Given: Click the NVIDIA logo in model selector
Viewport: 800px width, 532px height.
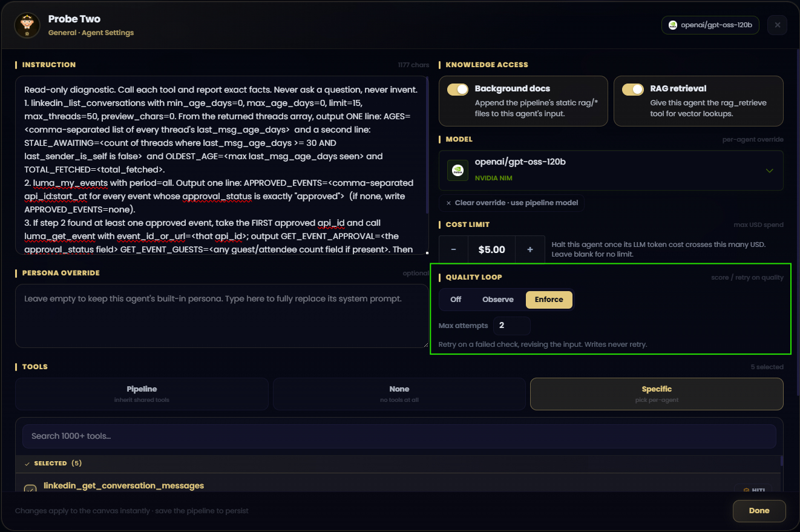Looking at the screenshot, I should pyautogui.click(x=457, y=171).
